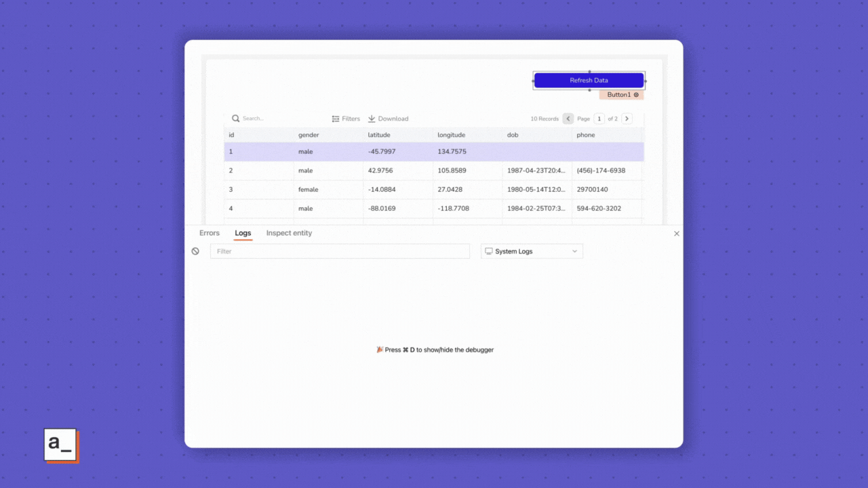Click the table Search field

(278, 119)
